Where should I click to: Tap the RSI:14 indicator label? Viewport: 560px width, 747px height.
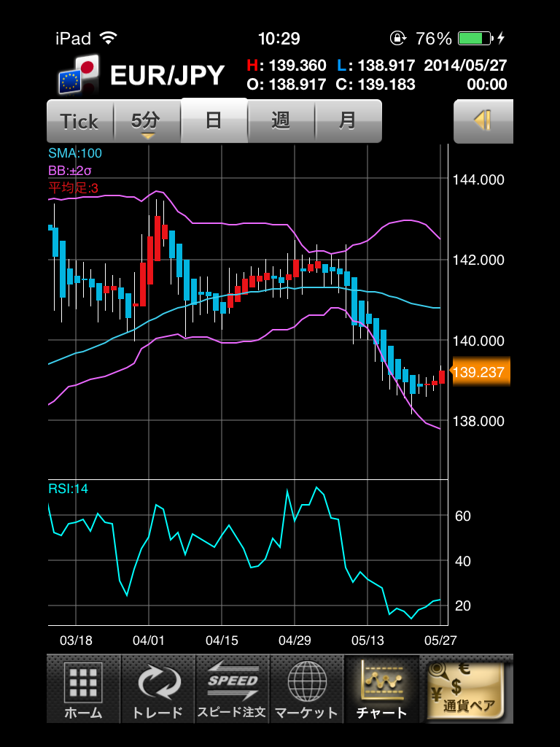click(x=68, y=489)
